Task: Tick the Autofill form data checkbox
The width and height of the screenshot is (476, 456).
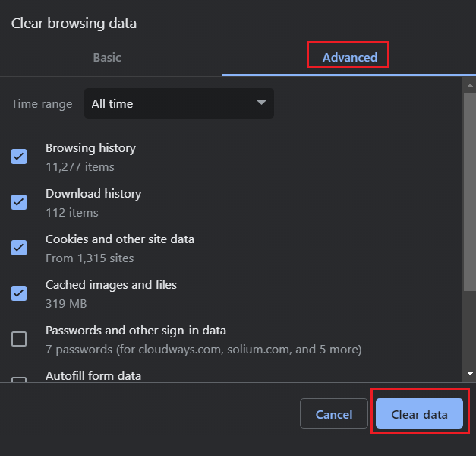Action: 19,379
